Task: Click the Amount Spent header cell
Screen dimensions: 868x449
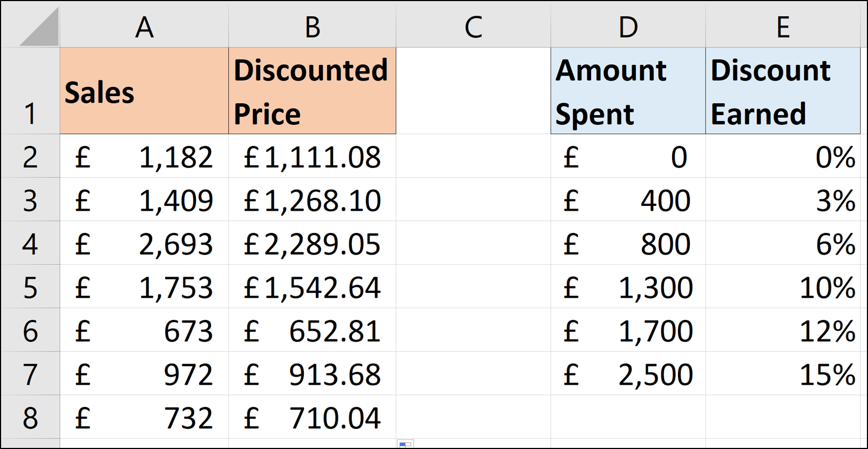Action: (x=628, y=91)
